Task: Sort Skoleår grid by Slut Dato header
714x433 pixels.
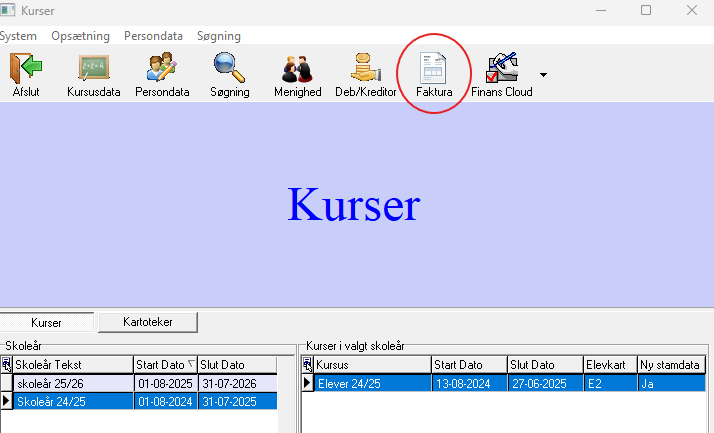Action: 237,365
